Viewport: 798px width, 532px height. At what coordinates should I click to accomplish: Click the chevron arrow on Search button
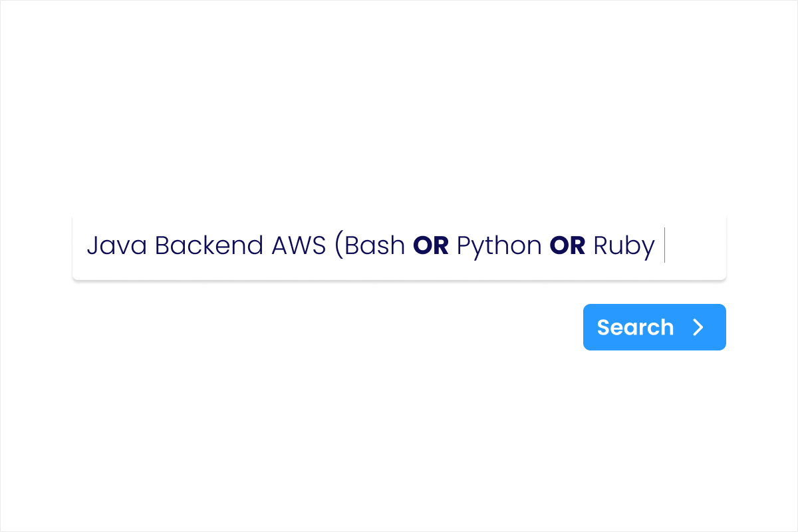point(698,327)
